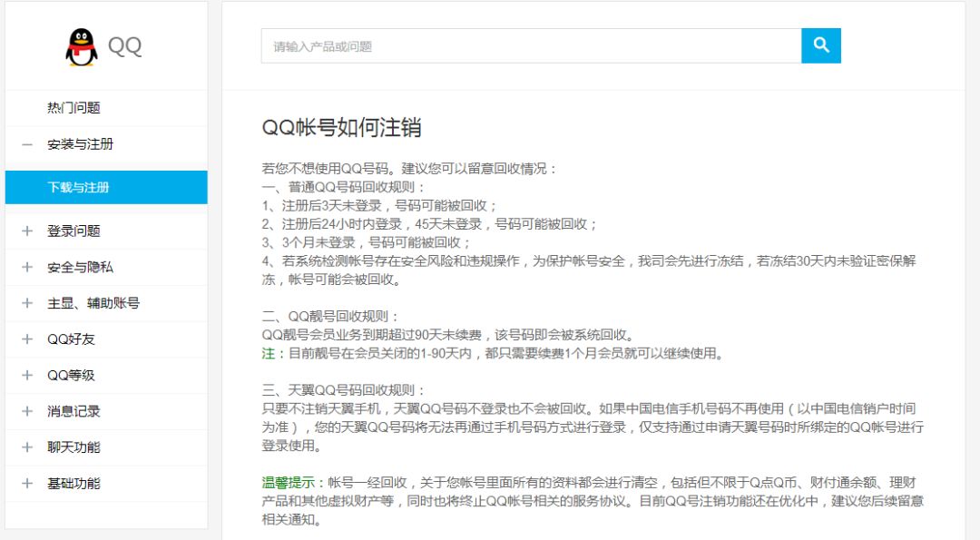Expand the QQ好友 section

click(x=24, y=339)
